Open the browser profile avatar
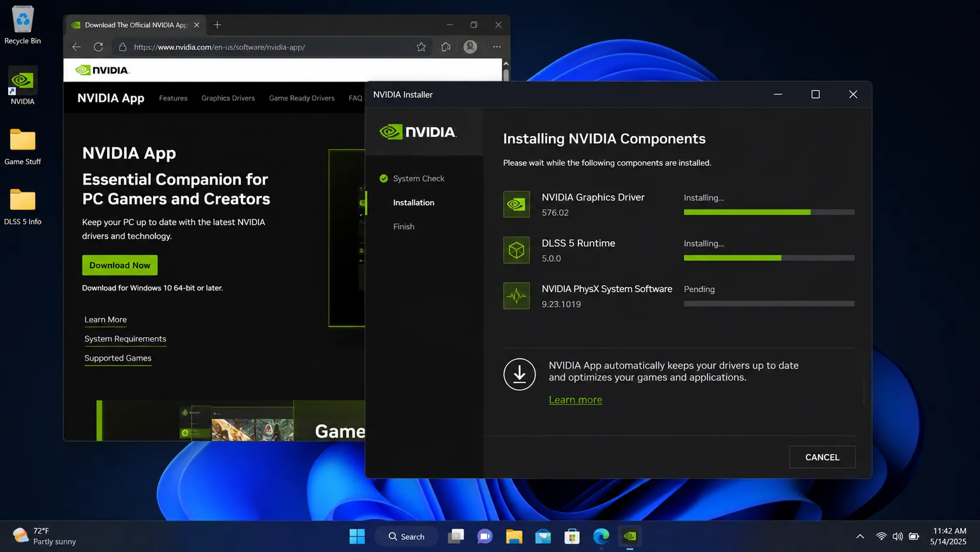The width and height of the screenshot is (980, 552). pos(470,47)
